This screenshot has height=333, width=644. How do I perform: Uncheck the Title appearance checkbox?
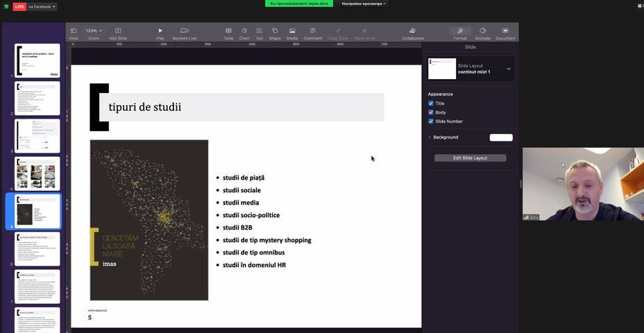point(431,103)
